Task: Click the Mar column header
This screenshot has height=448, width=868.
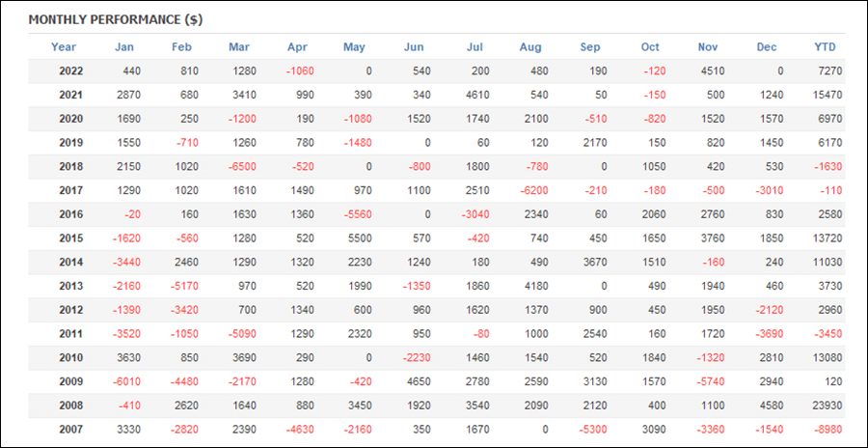Action: coord(239,47)
